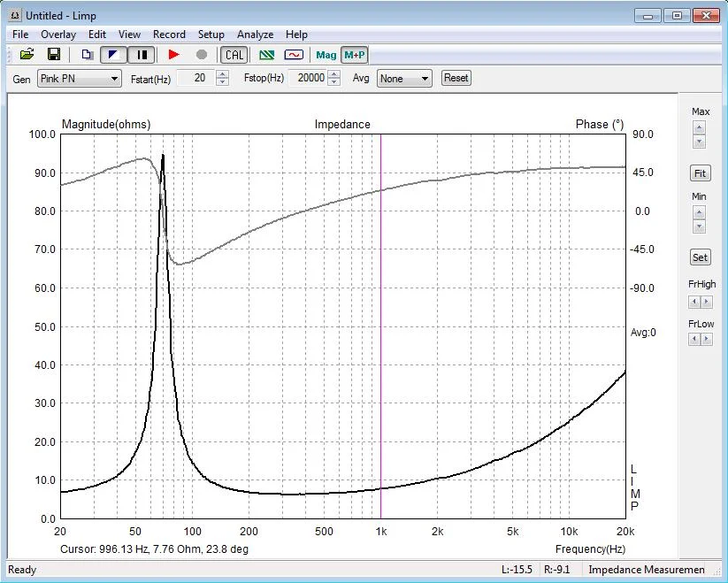Click the Save floppy disk icon

54,55
